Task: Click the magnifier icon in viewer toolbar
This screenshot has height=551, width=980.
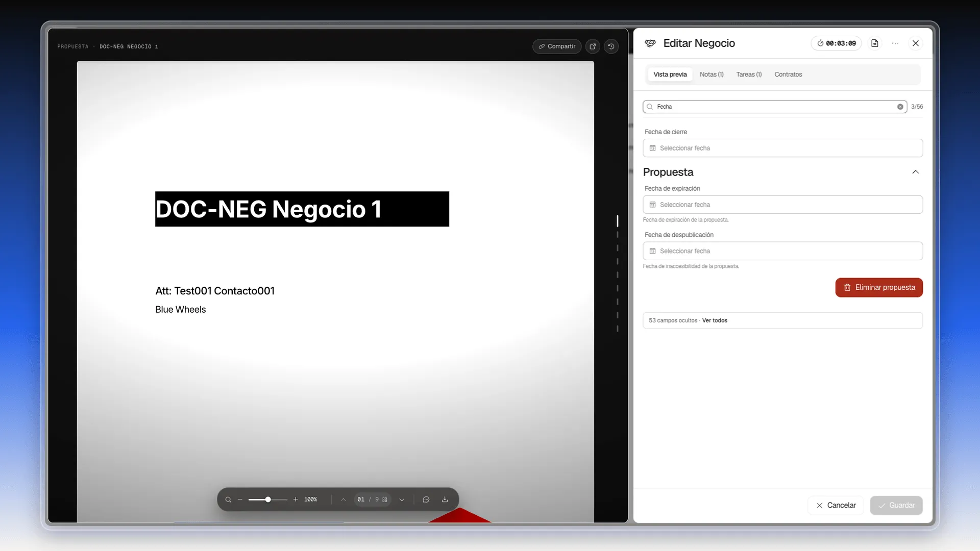Action: pyautogui.click(x=228, y=500)
